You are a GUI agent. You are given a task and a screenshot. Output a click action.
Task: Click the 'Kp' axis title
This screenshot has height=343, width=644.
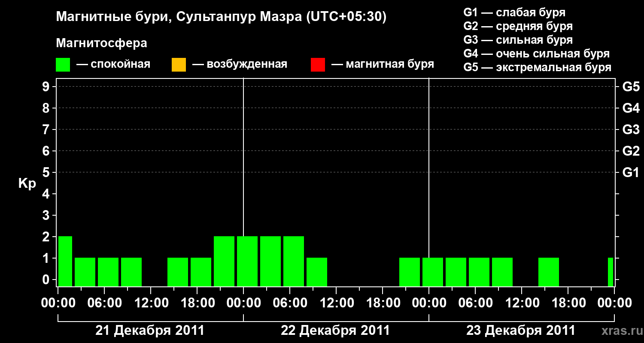tap(27, 184)
